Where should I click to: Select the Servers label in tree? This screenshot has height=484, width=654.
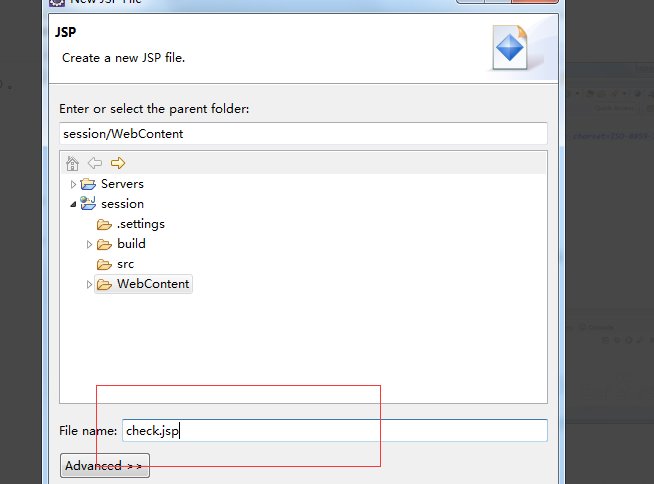(x=122, y=184)
